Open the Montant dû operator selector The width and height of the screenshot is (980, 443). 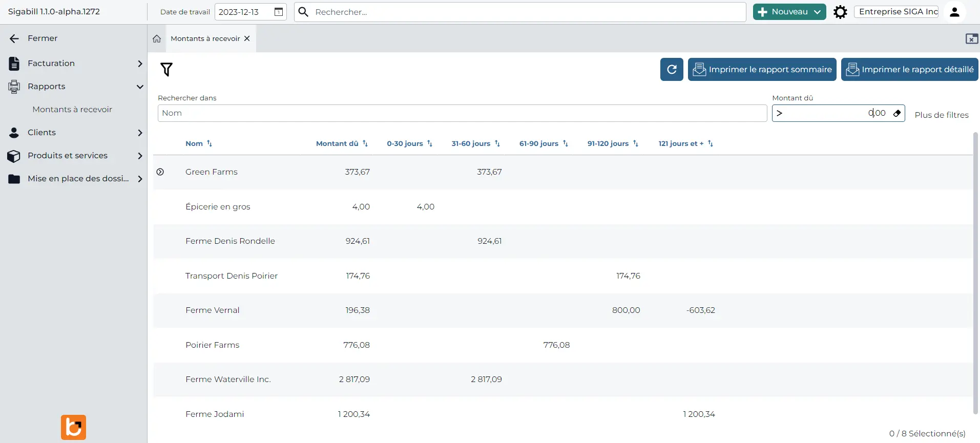click(x=779, y=113)
